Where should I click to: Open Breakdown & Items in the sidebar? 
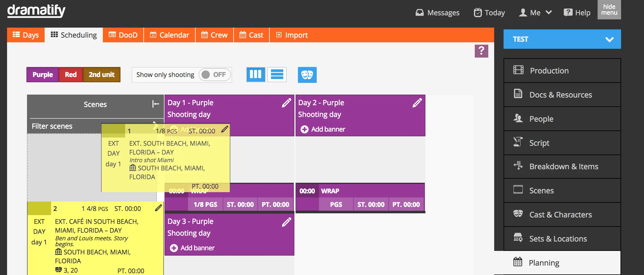point(562,167)
